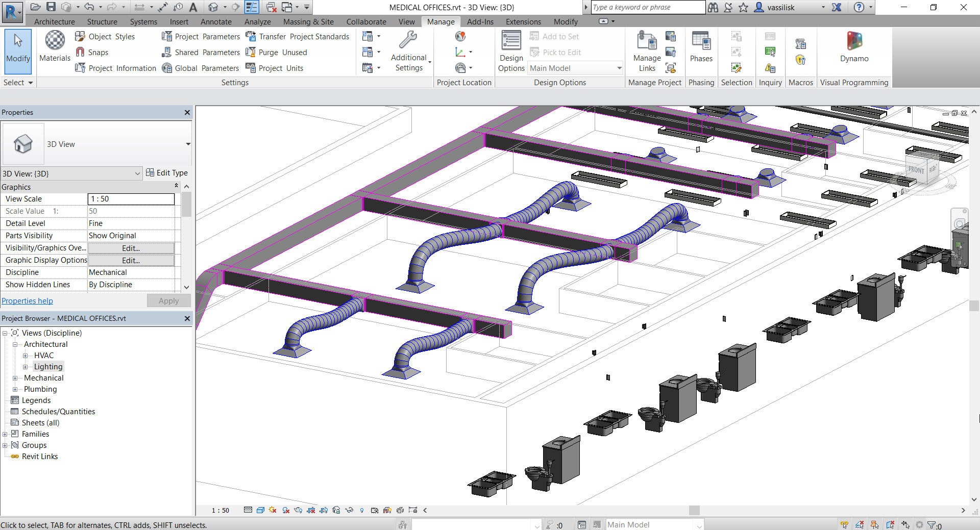Switch to the Systems ribbon tab

click(143, 21)
